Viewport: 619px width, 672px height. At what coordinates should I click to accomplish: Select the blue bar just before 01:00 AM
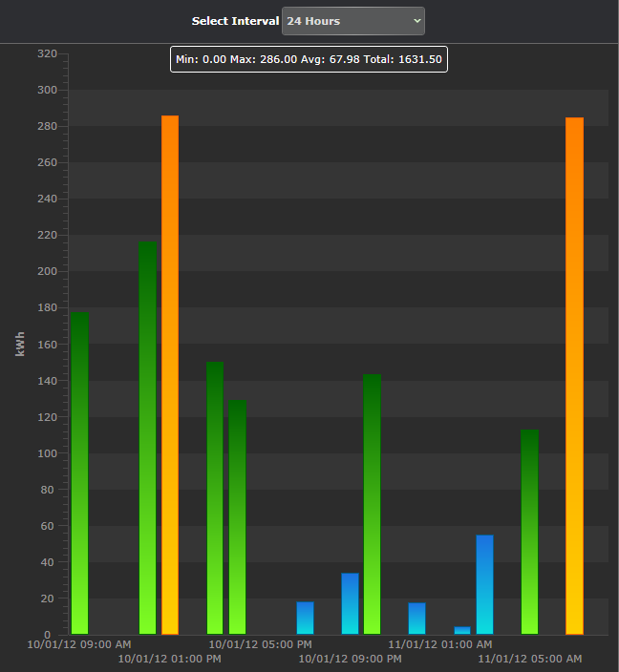[x=416, y=619]
